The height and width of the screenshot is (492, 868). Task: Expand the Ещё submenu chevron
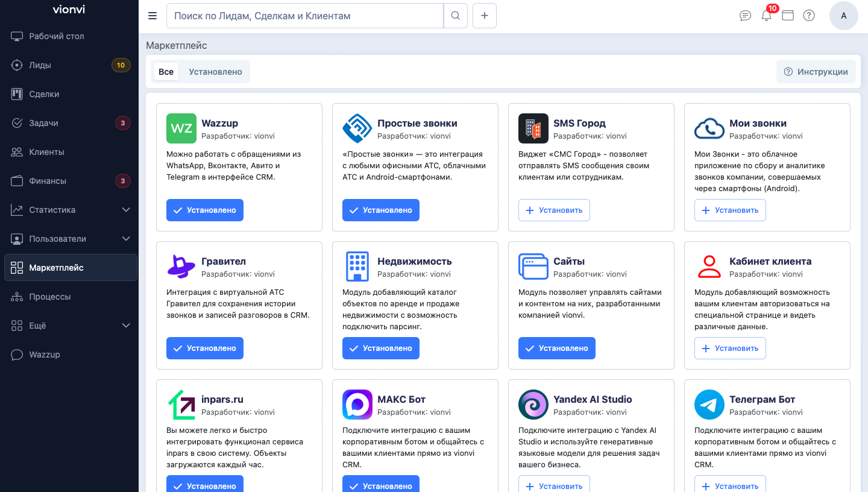(126, 326)
